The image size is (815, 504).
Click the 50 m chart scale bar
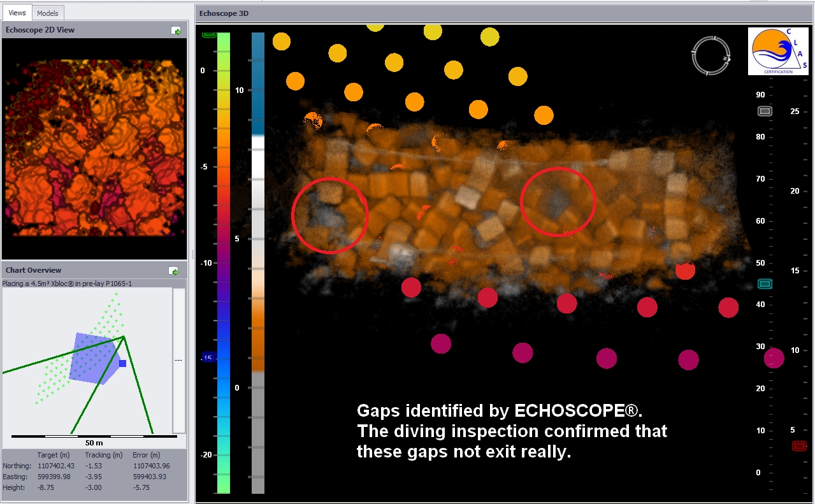point(94,436)
